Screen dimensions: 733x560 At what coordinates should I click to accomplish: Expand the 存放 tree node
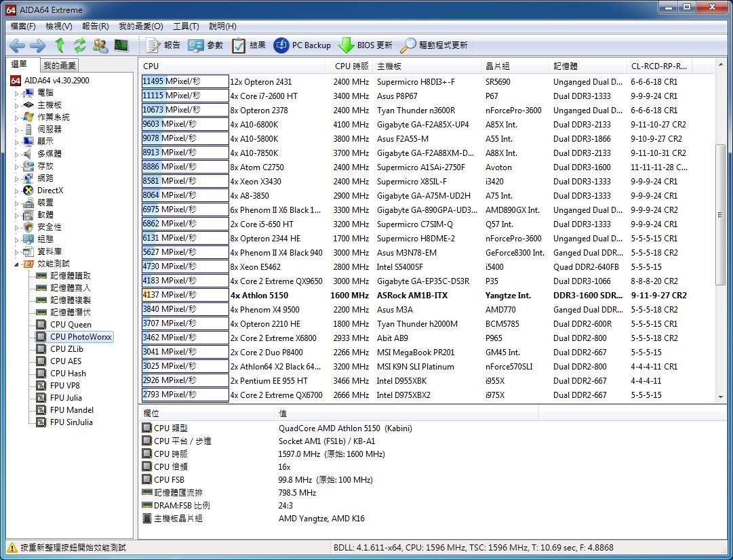coord(16,166)
